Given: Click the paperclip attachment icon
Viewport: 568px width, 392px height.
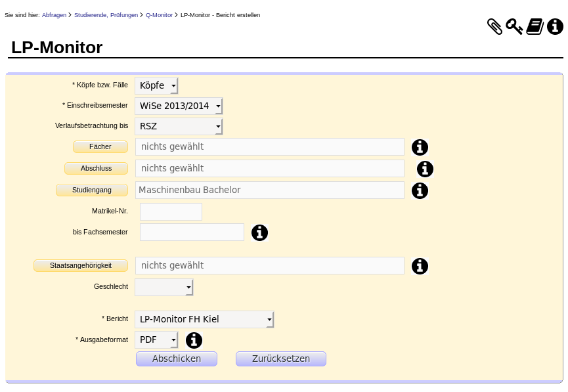Looking at the screenshot, I should (x=494, y=26).
